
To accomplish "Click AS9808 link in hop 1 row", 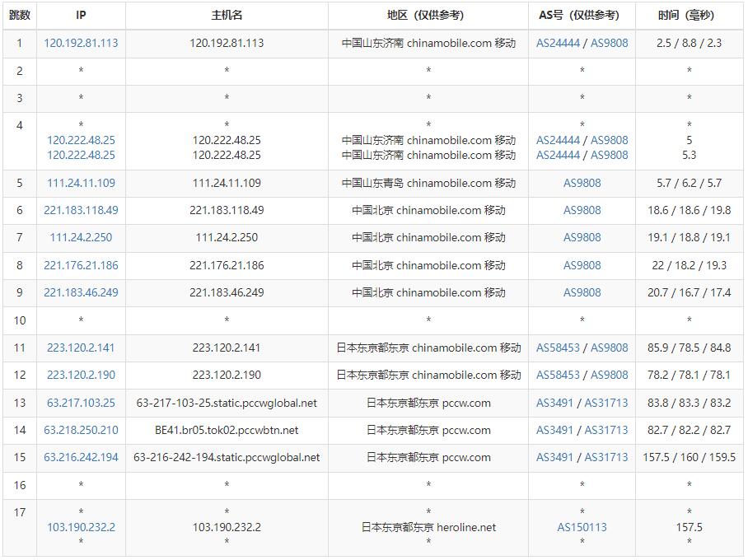I will pos(610,43).
